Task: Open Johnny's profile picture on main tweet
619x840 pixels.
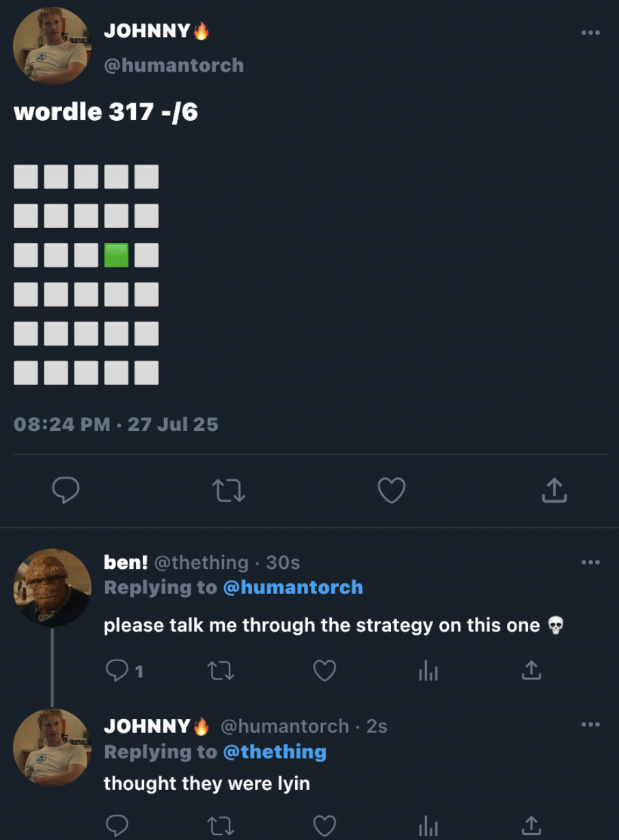Action: 51,46
